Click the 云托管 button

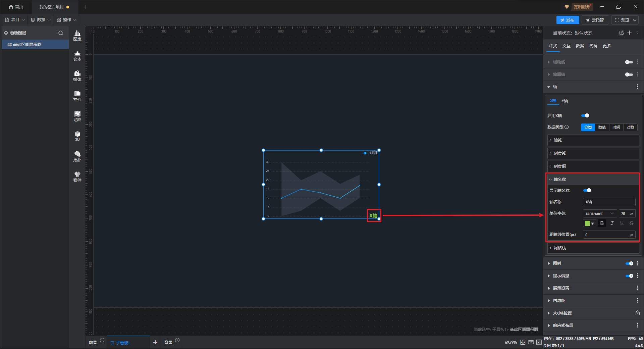pos(595,20)
